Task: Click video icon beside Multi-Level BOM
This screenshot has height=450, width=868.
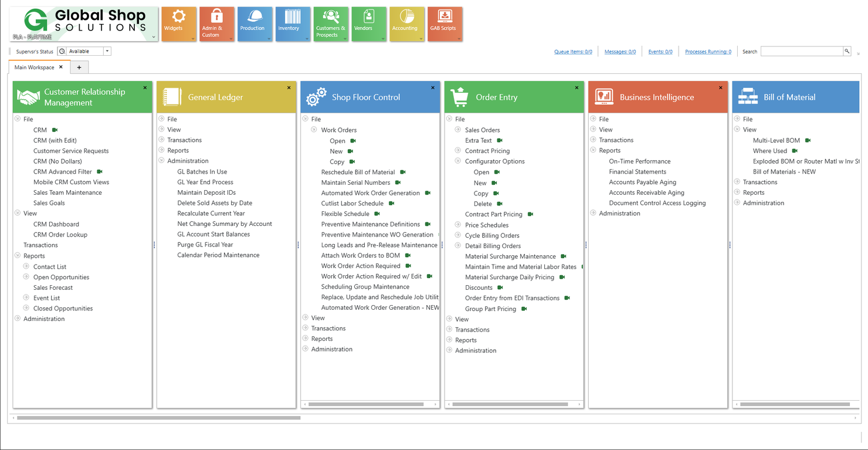Action: [808, 141]
